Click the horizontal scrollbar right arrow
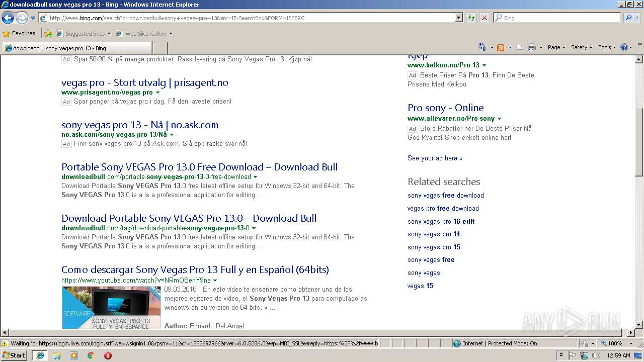The image size is (644, 362). click(x=631, y=333)
